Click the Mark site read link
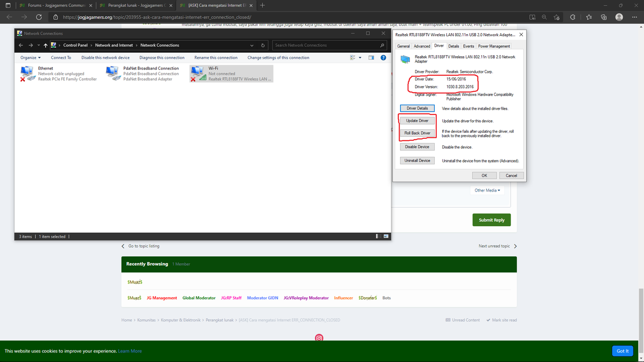The height and width of the screenshot is (362, 644). (501, 320)
